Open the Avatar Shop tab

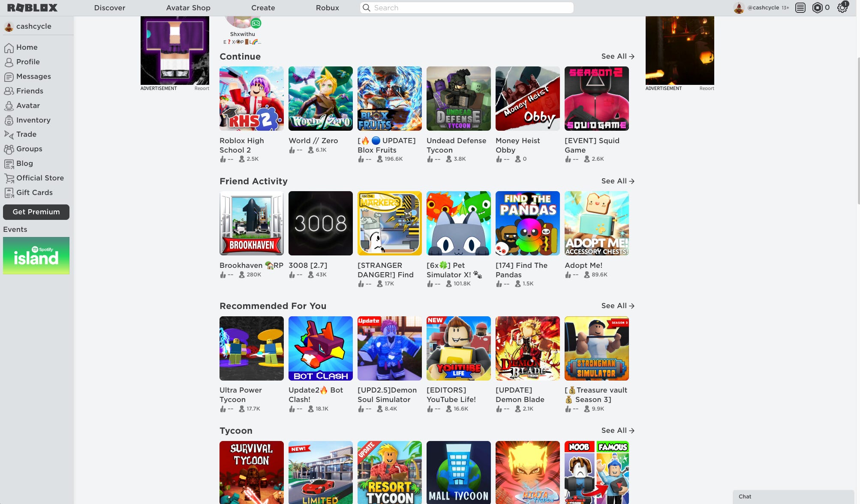(188, 8)
